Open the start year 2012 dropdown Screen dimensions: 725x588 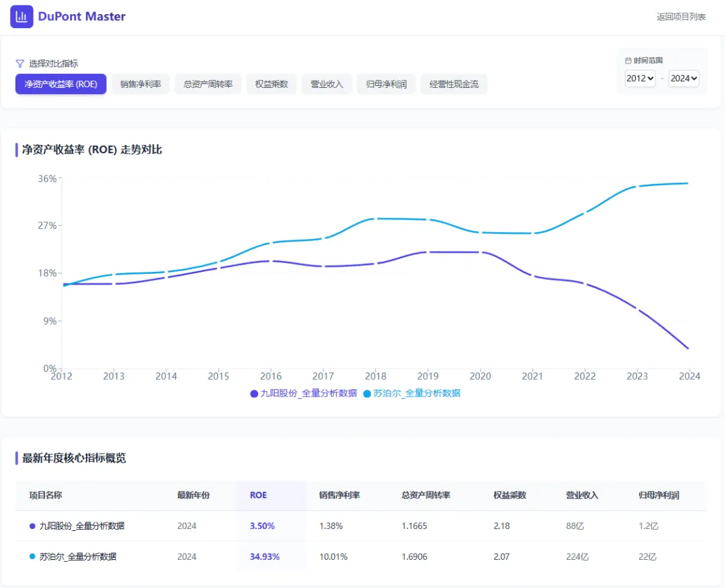(x=640, y=79)
